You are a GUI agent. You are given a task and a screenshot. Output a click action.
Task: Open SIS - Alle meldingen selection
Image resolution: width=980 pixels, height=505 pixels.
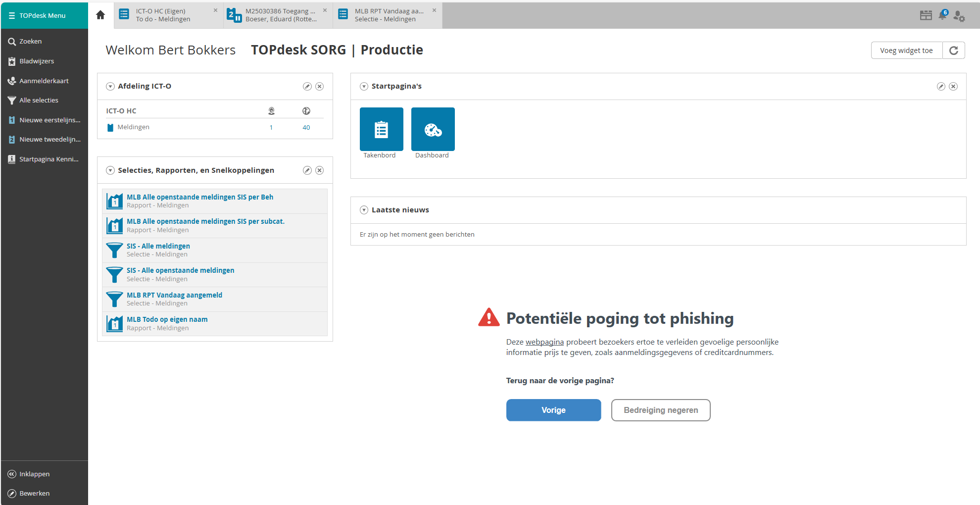point(158,246)
